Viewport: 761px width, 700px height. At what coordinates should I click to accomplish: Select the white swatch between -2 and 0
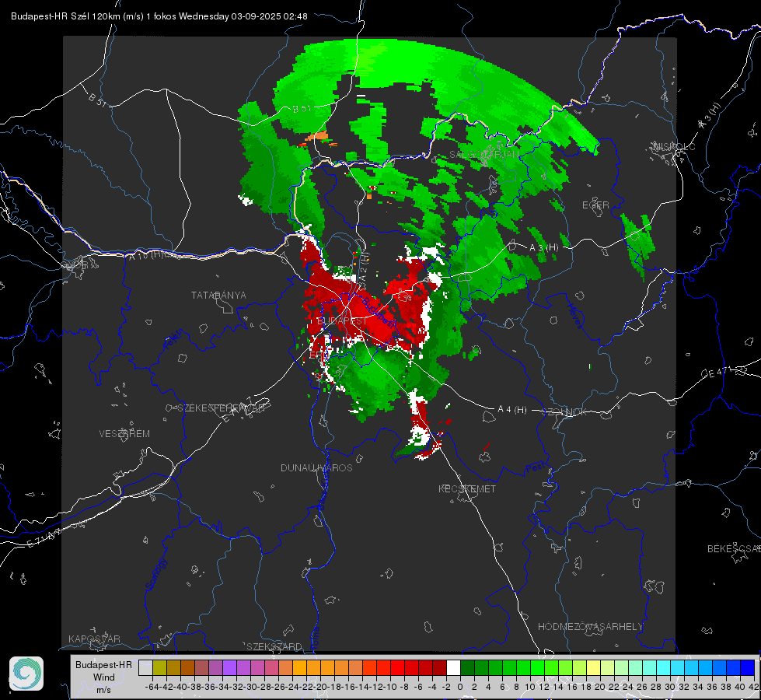pos(453,667)
